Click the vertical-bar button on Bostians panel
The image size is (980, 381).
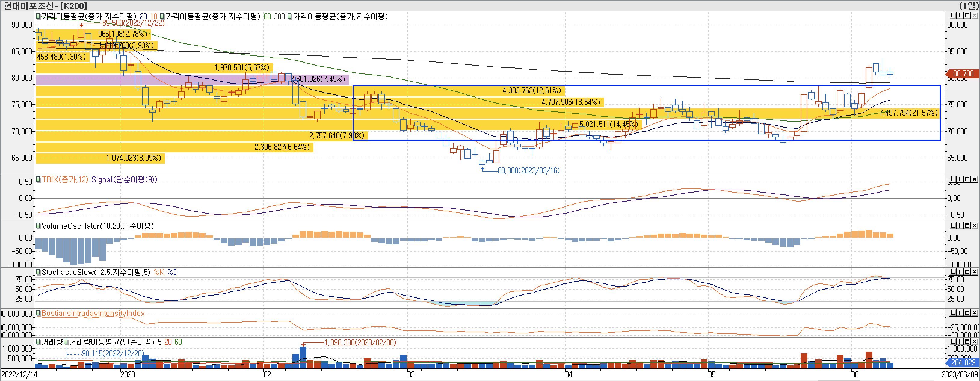pos(960,313)
